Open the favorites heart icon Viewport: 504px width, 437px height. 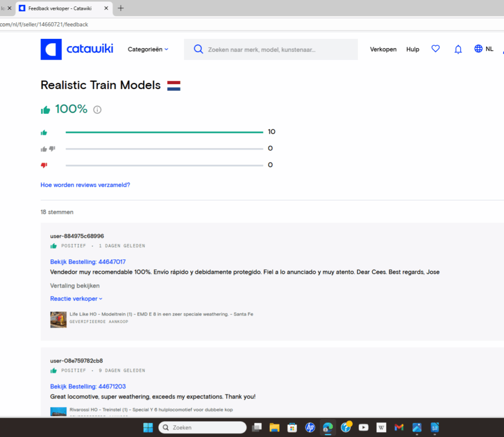tap(435, 49)
